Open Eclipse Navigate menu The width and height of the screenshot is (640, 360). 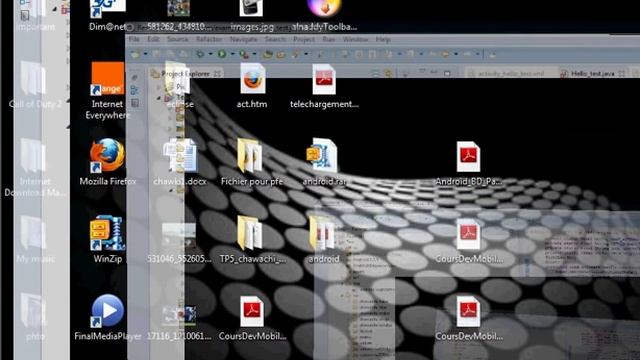(x=244, y=39)
